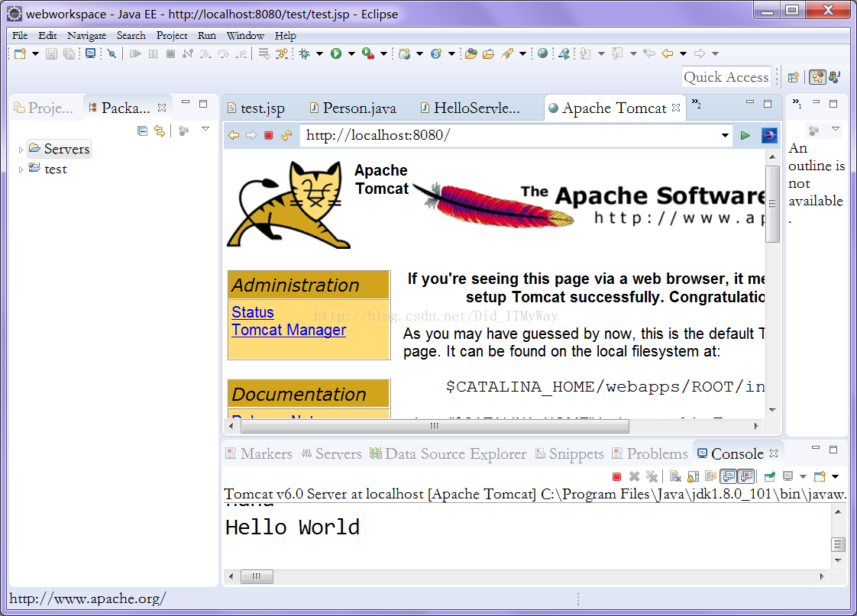Click the Search flashlight toolbar icon
This screenshot has width=857, height=616.
[x=507, y=53]
